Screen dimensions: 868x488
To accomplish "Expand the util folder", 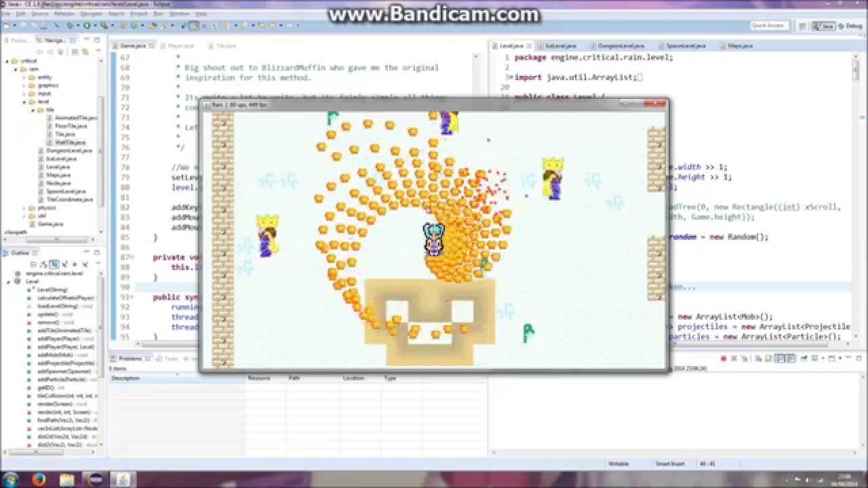I will (x=24, y=216).
